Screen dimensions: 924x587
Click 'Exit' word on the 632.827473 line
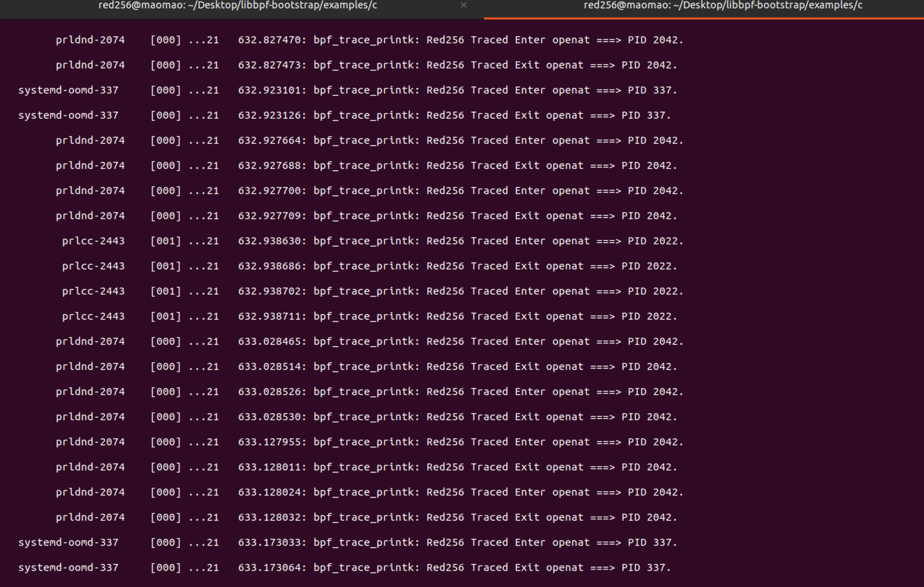pos(527,65)
